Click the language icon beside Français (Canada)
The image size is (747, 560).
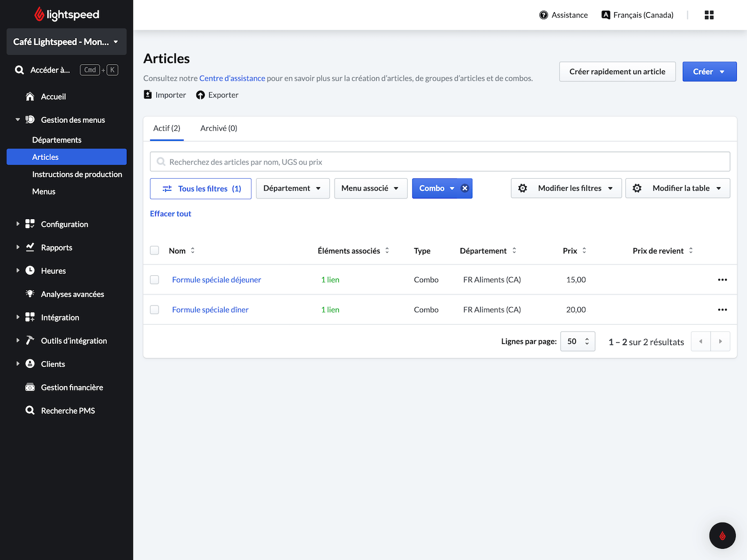606,15
